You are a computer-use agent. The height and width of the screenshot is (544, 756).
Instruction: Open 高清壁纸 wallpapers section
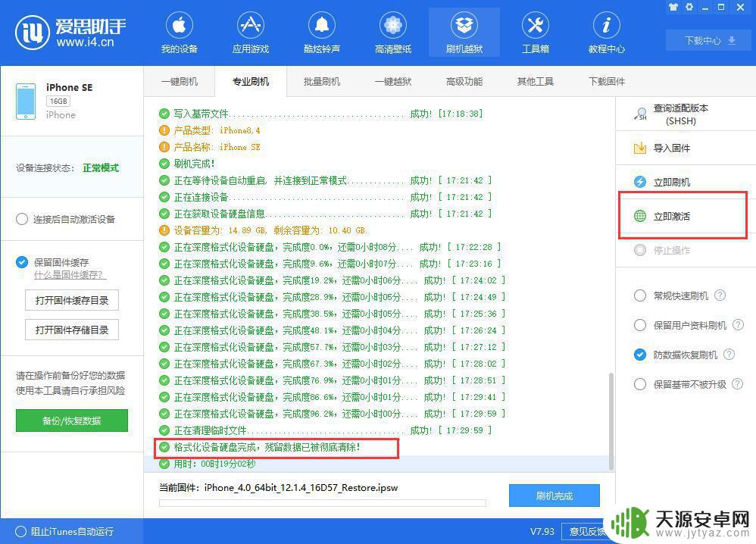[x=393, y=33]
